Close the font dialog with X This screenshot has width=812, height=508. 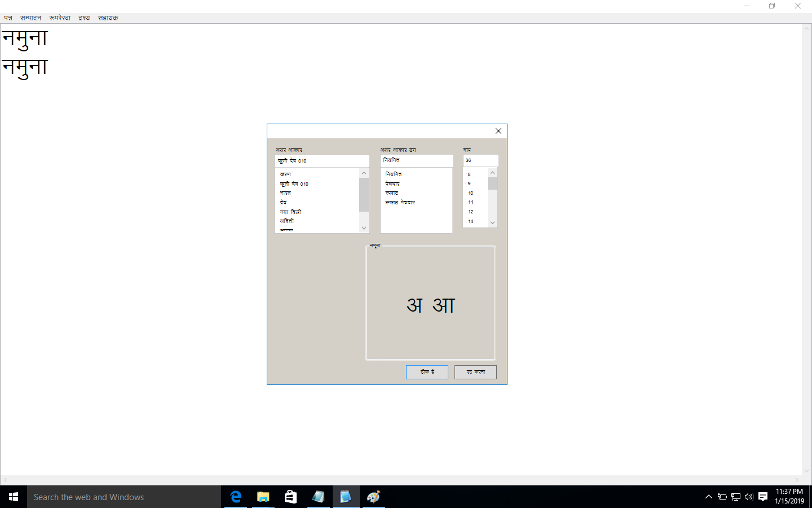[498, 131]
